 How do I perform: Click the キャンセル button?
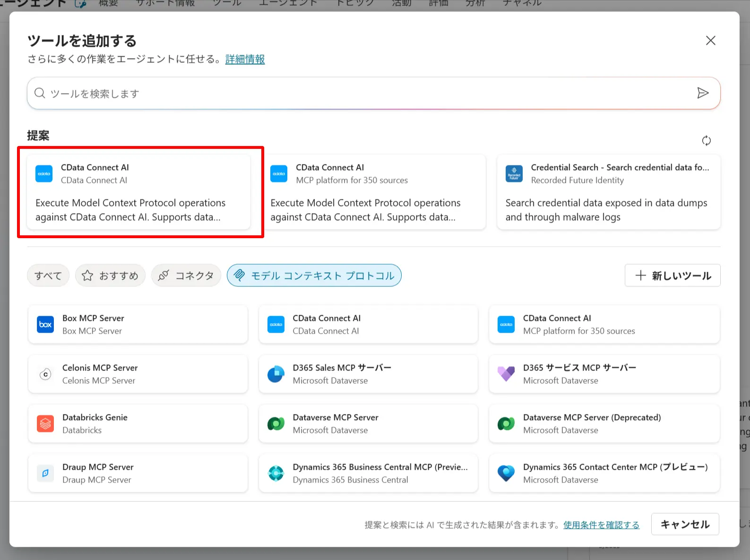(x=685, y=524)
